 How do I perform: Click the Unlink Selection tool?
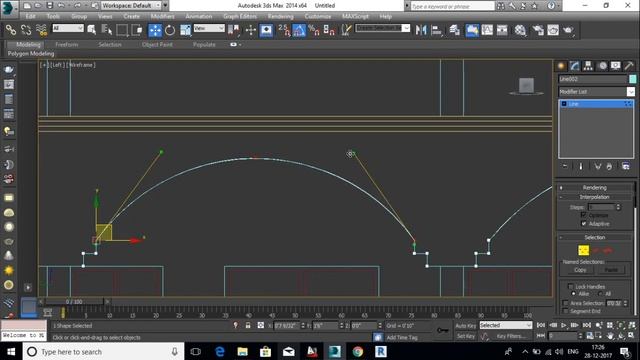click(26, 30)
